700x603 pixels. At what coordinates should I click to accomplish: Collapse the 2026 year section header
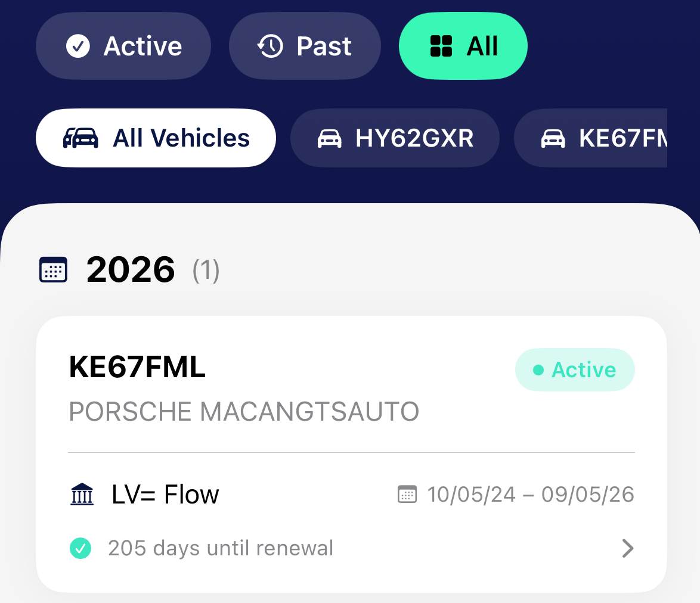coord(131,269)
